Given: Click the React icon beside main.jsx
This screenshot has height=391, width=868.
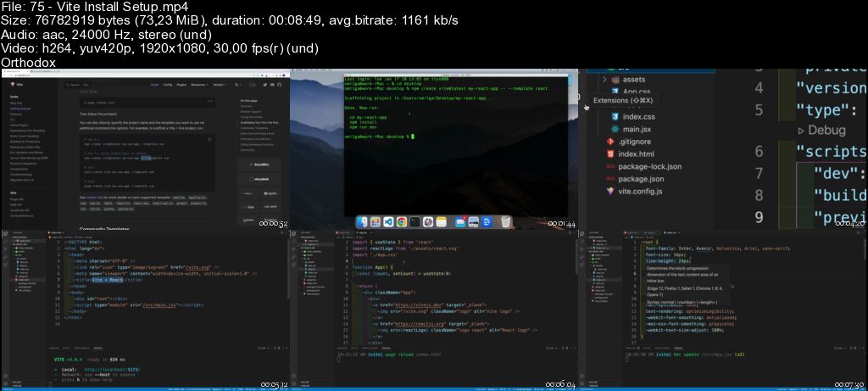Looking at the screenshot, I should (x=615, y=129).
